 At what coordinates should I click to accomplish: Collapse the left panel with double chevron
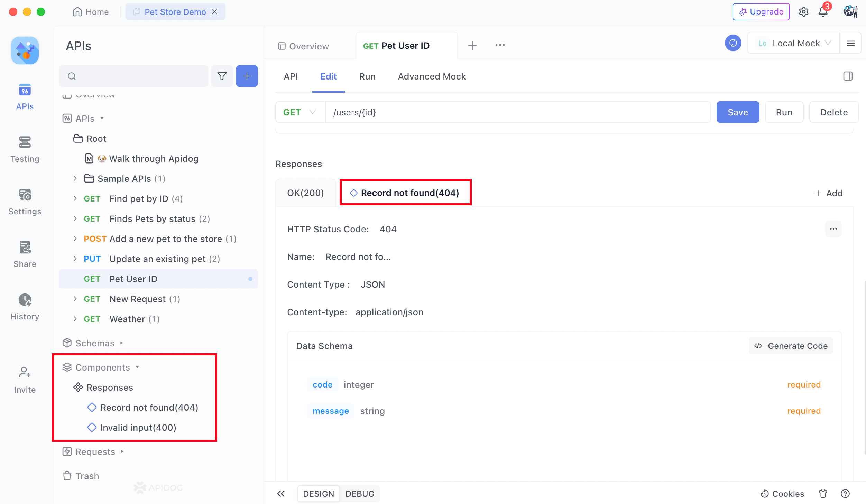click(x=281, y=494)
